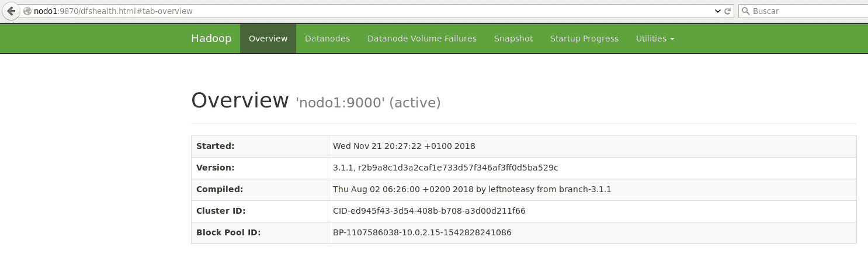This screenshot has height=254, width=868.
Task: Reload the page with the refresh icon
Action: [728, 11]
